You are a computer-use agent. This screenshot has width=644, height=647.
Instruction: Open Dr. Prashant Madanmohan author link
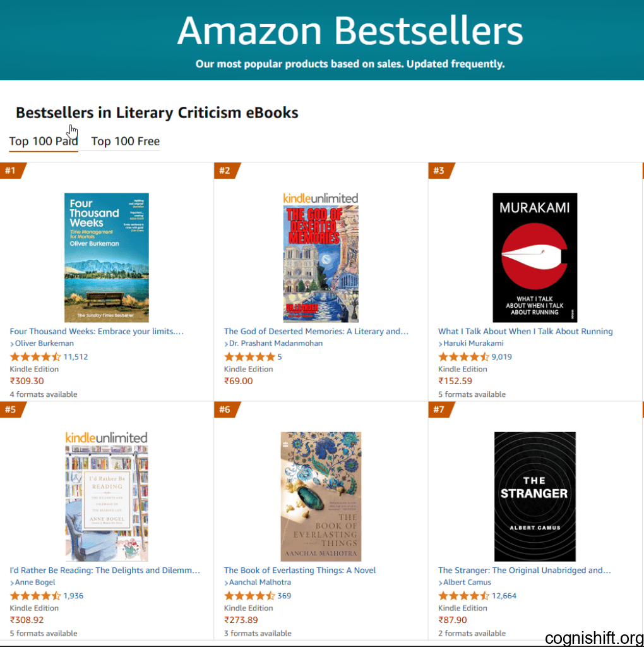click(x=275, y=344)
